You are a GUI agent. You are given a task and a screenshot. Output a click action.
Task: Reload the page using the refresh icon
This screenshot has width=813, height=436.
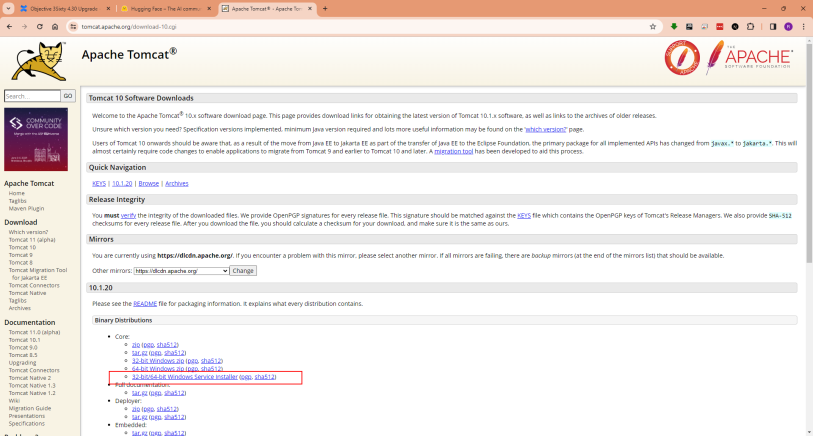40,27
